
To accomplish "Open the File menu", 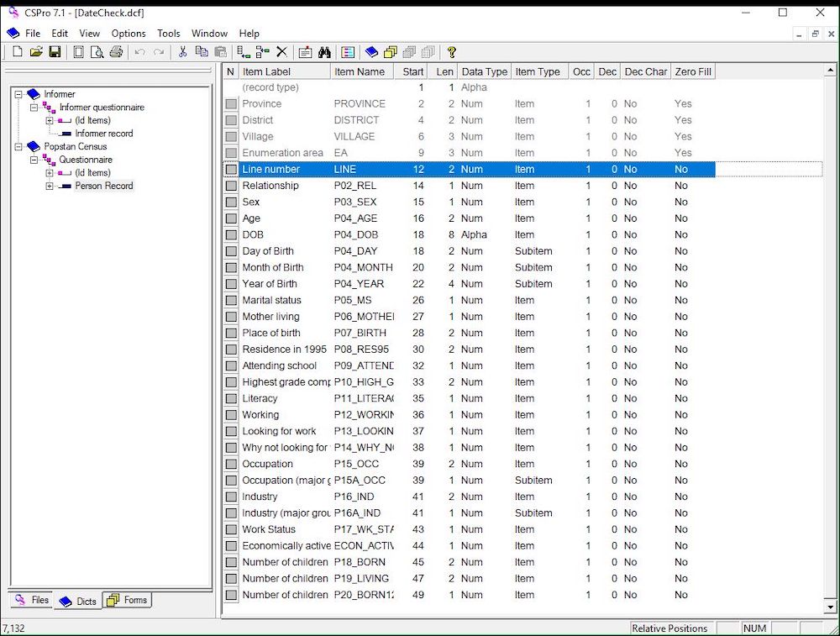I will (x=33, y=34).
